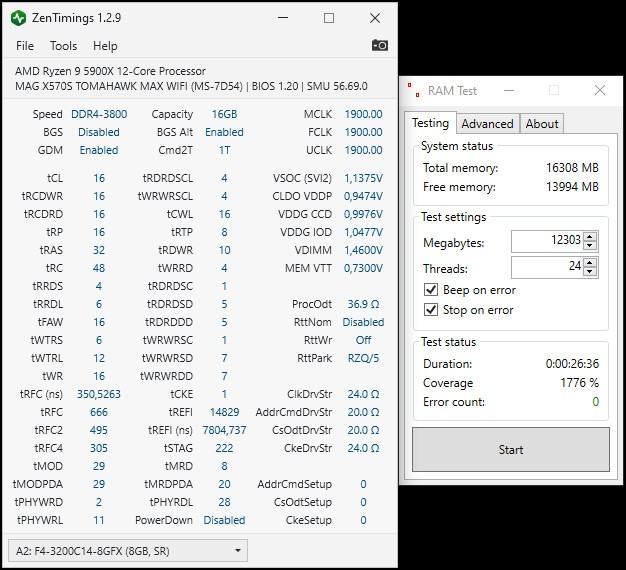Open the Tools menu in ZenTimings

pos(63,46)
